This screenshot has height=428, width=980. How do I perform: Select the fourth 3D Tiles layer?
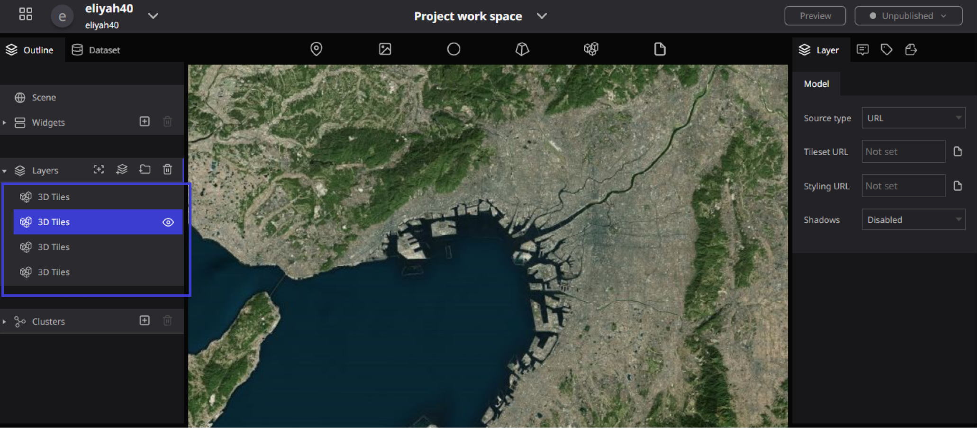pos(98,272)
